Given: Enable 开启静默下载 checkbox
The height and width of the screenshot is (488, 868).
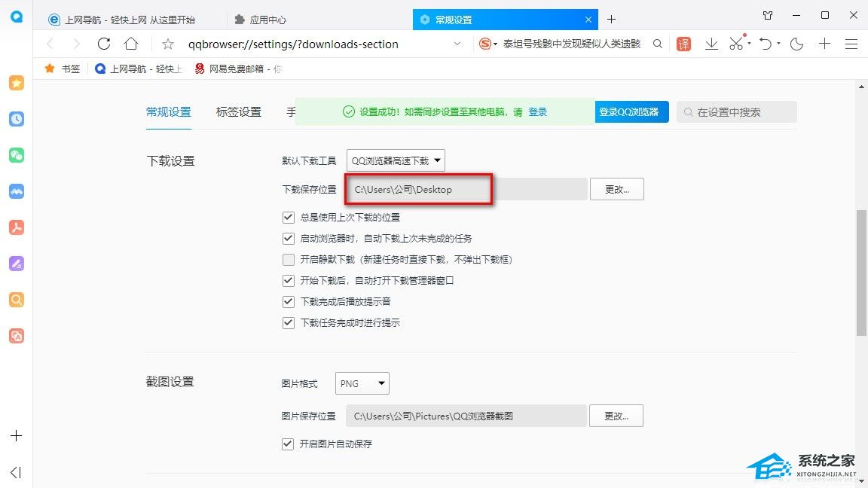Looking at the screenshot, I should click(x=289, y=260).
